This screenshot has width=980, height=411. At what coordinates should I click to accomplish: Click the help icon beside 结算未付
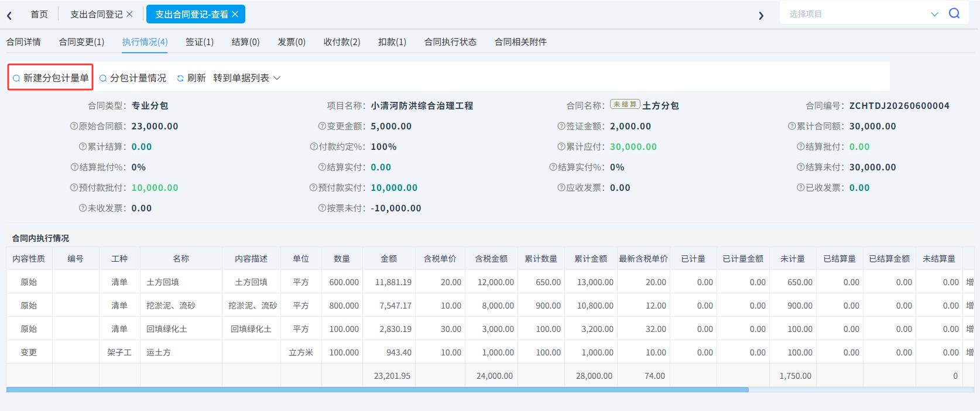(801, 167)
